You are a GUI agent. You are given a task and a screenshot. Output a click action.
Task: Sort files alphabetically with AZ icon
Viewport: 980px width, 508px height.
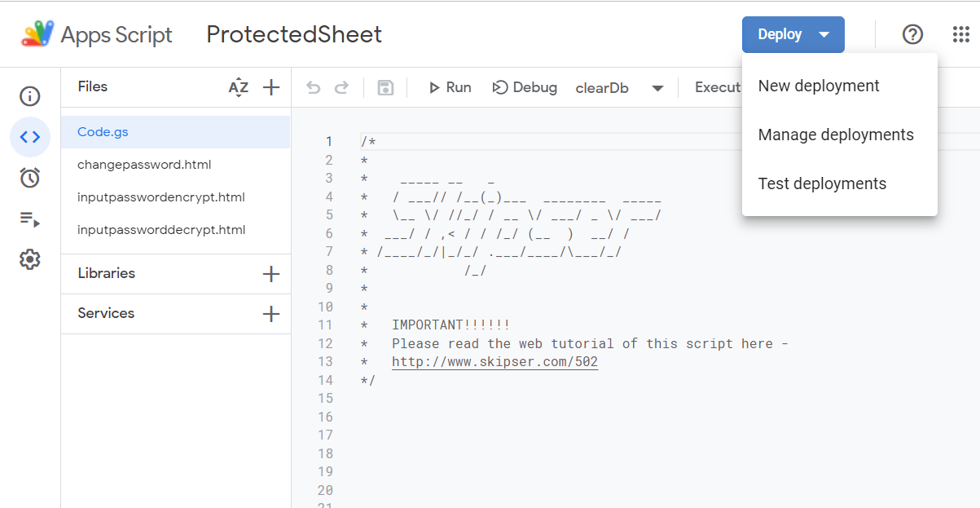tap(238, 87)
